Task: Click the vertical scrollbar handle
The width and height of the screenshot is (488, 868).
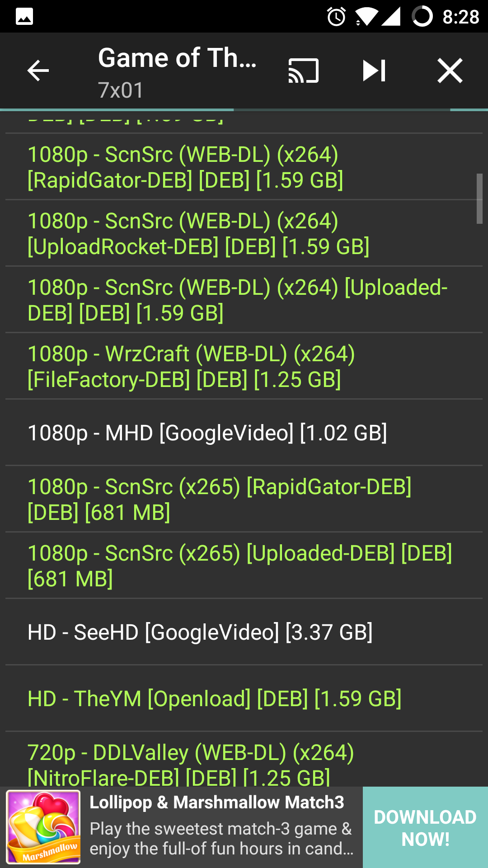Action: [479, 198]
